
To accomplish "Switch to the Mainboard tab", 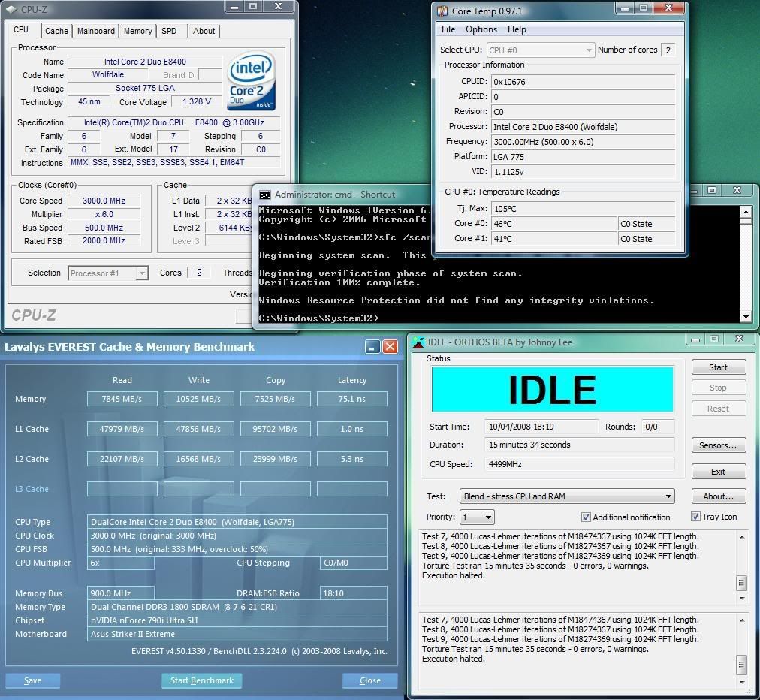I will pyautogui.click(x=96, y=31).
